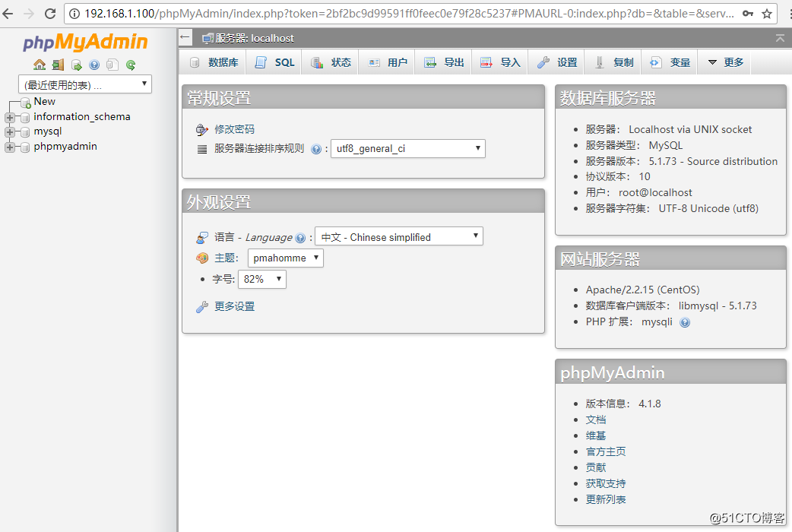Open the pmahomme theme dropdown

point(285,258)
